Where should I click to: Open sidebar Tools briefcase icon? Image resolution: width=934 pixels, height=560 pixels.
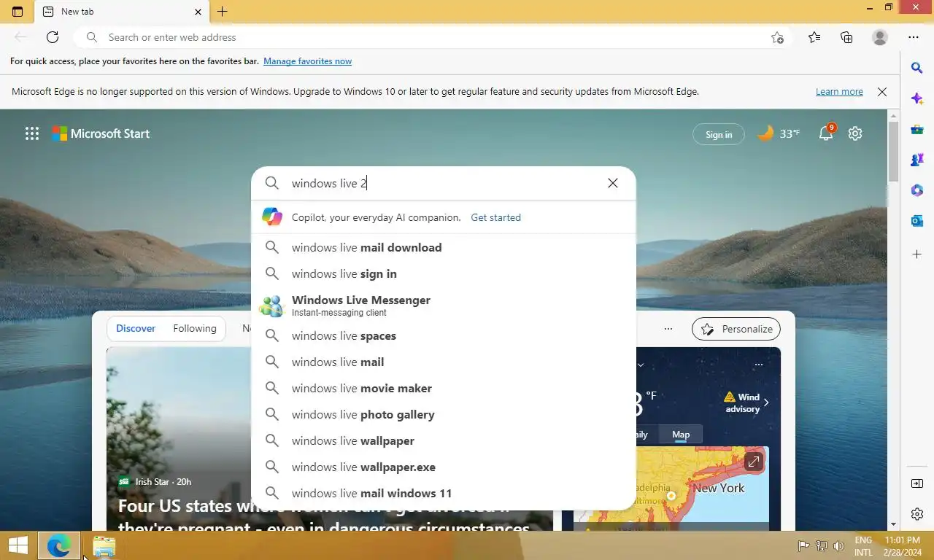(917, 129)
